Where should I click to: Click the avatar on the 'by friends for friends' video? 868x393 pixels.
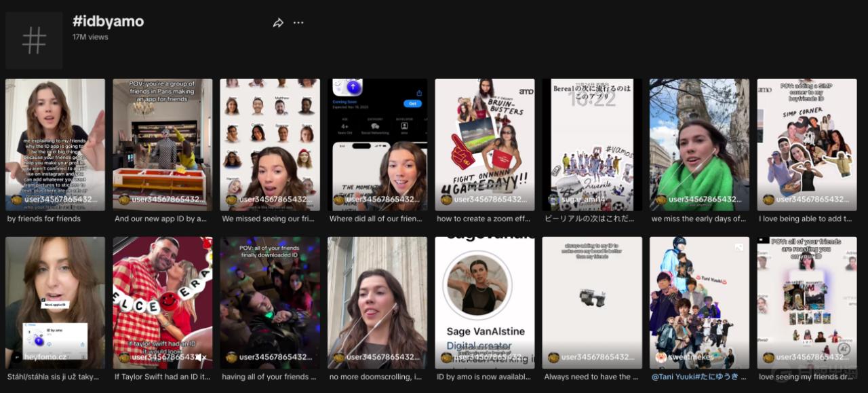(x=17, y=200)
